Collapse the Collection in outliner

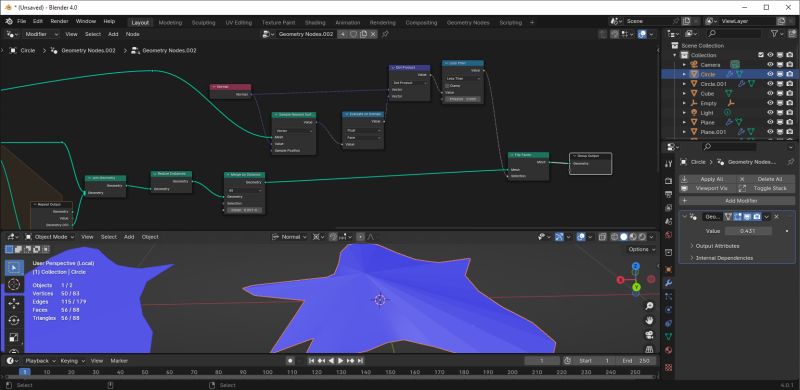point(675,55)
